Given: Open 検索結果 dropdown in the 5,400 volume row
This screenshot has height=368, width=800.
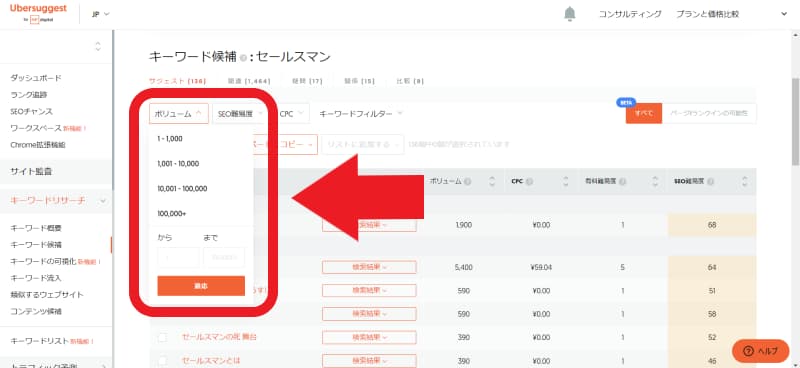Looking at the screenshot, I should pos(369,267).
